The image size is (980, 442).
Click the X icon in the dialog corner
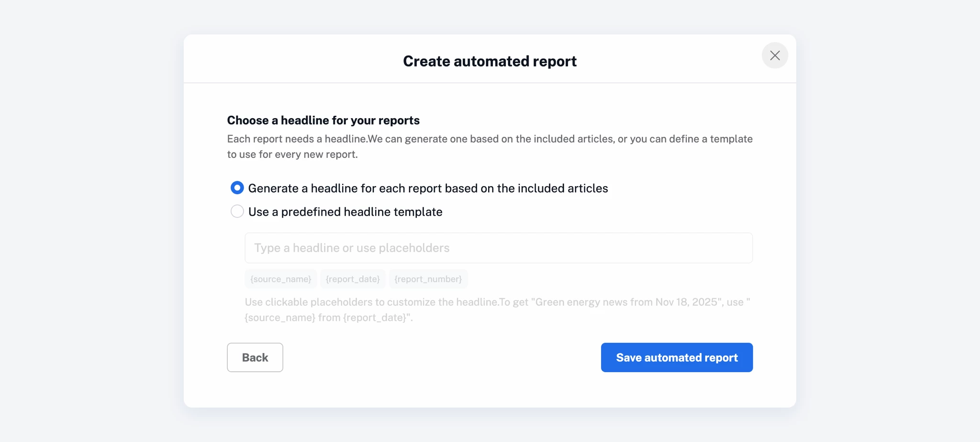pos(775,55)
